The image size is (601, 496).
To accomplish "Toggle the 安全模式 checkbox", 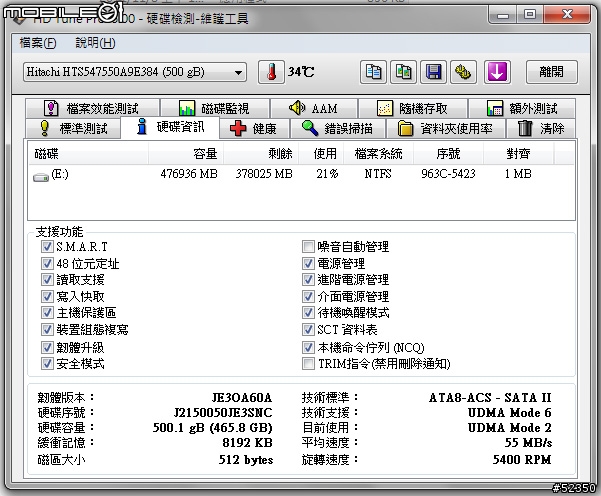I will (47, 363).
